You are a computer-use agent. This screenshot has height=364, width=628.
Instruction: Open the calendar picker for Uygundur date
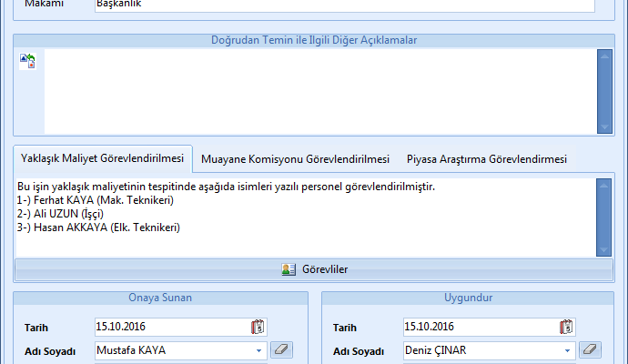point(566,327)
